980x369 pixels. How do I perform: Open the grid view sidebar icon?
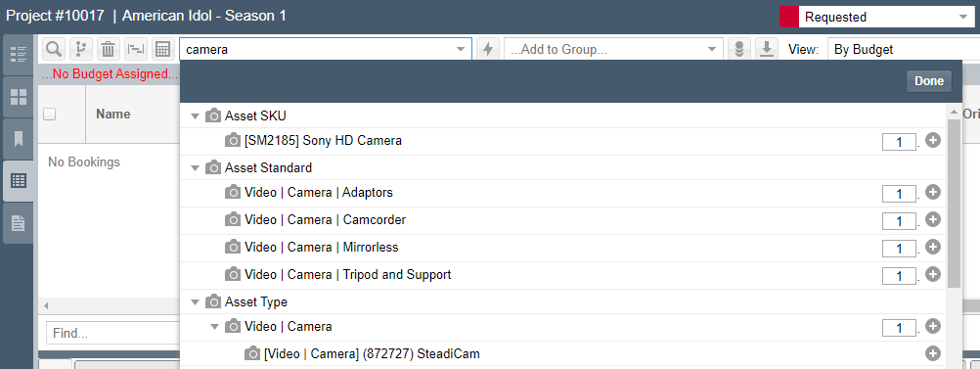click(x=19, y=97)
